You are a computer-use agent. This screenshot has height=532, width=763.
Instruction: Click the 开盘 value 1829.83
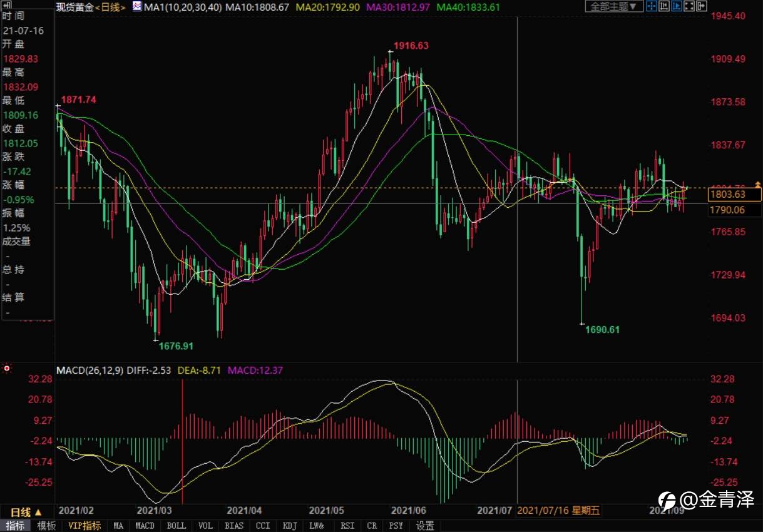coord(21,59)
